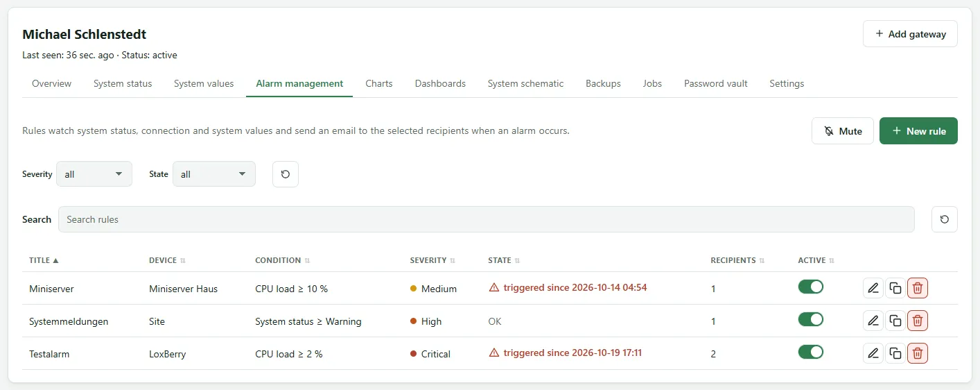980x390 pixels.
Task: Sort by Active column
Action: [x=816, y=260]
